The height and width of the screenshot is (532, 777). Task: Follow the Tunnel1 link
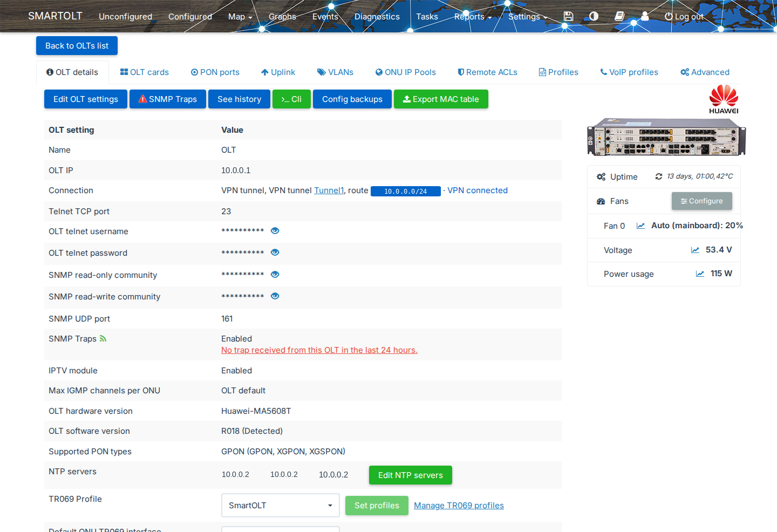[x=329, y=190]
